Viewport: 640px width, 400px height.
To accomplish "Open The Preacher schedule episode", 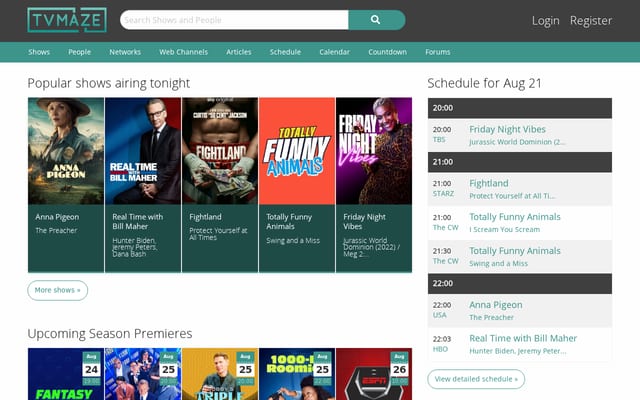I will [x=491, y=317].
